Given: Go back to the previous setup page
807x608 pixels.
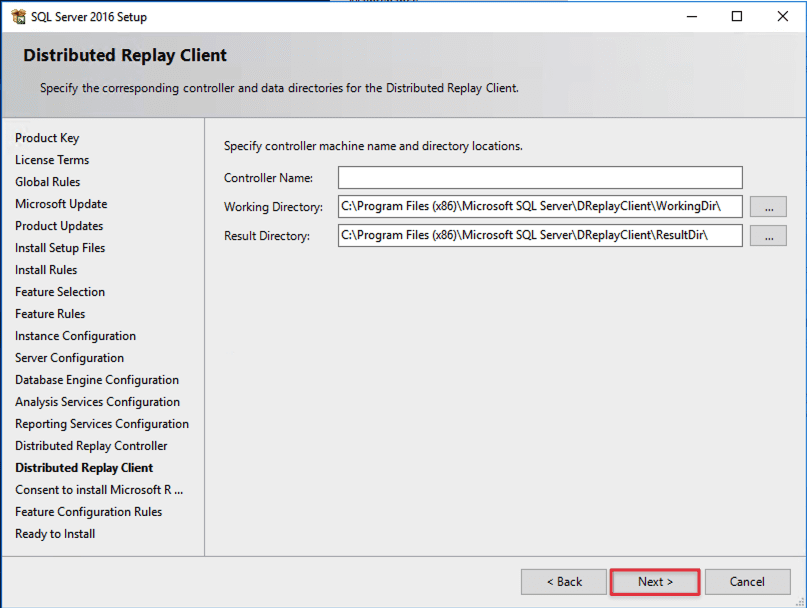Looking at the screenshot, I should [563, 582].
